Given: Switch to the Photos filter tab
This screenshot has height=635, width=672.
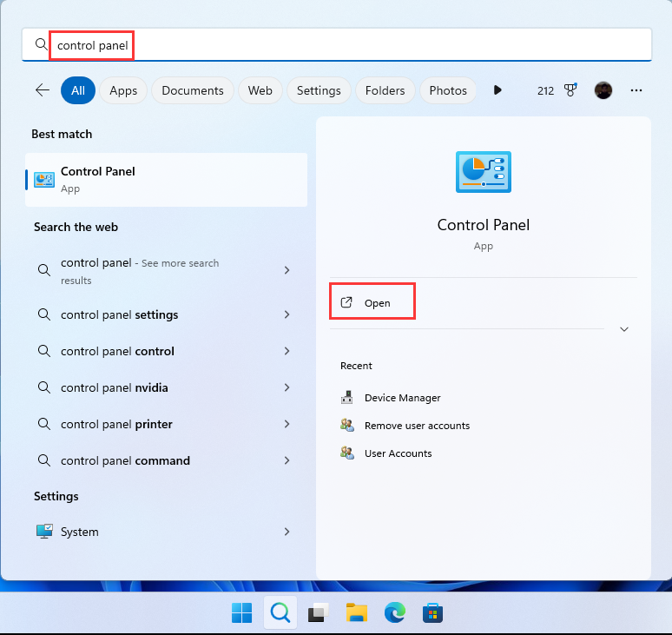Looking at the screenshot, I should (448, 90).
